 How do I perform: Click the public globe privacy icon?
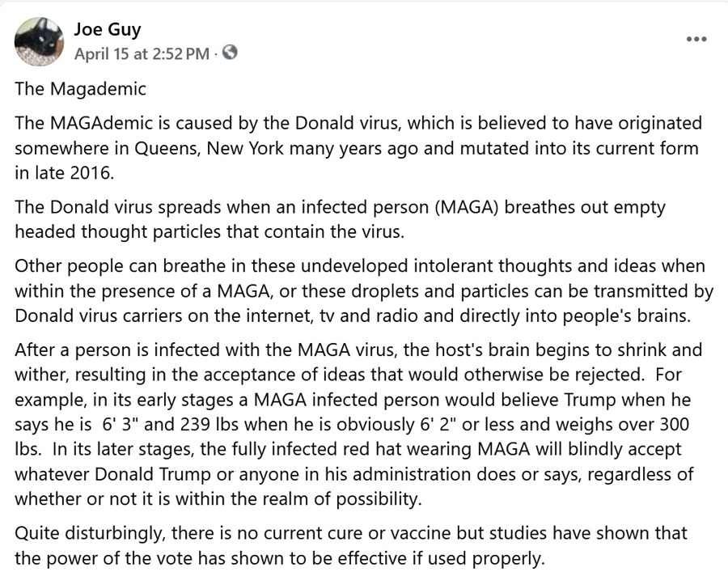(x=230, y=53)
